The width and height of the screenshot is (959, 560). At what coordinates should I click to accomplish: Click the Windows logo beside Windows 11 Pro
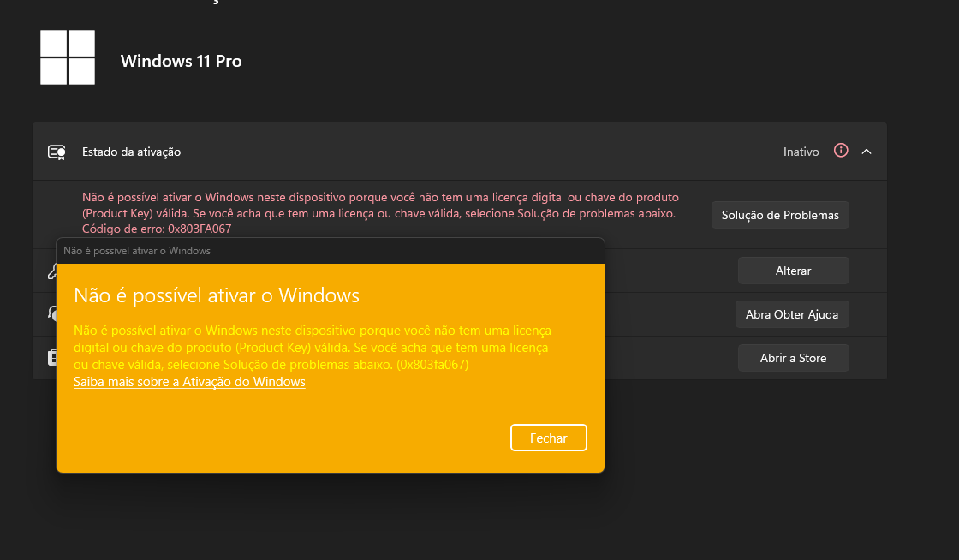[x=68, y=57]
